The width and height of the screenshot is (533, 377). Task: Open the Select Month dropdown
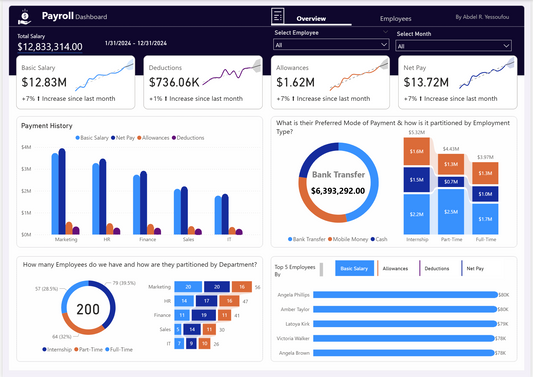tap(453, 46)
